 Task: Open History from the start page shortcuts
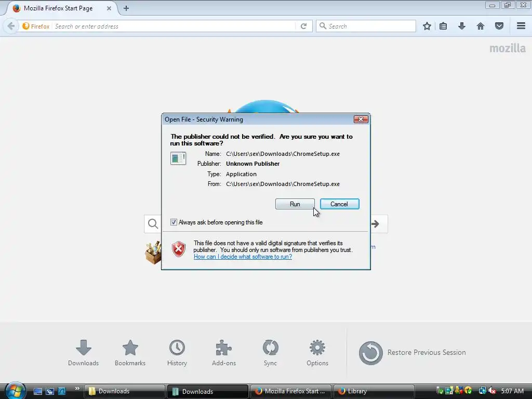click(177, 353)
